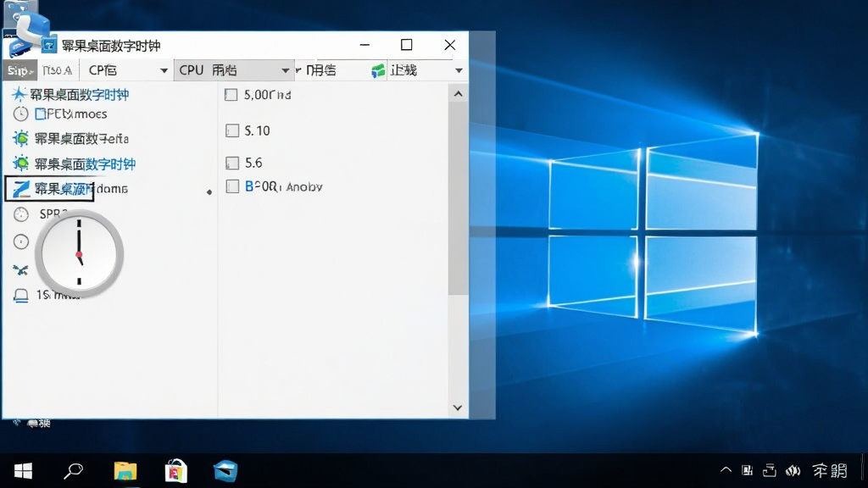Image resolution: width=868 pixels, height=488 pixels.
Task: Minimize the 霜果桌面数字时钟 window
Action: pyautogui.click(x=364, y=45)
